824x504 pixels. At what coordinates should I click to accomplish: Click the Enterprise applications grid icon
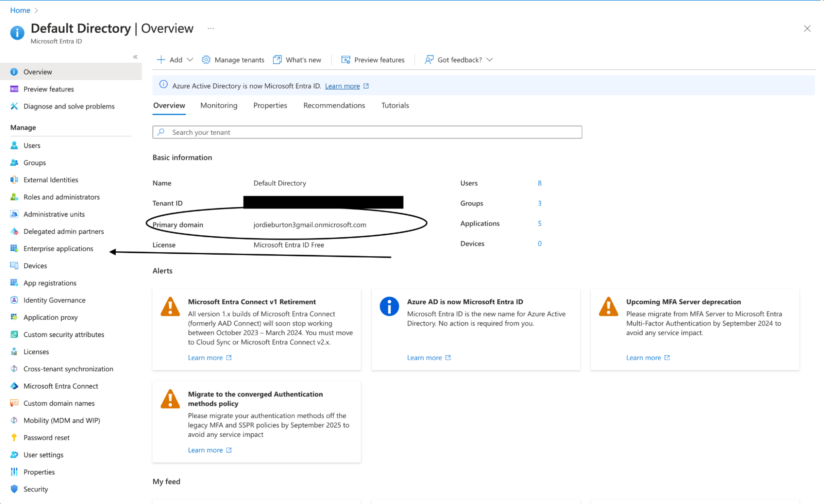(x=14, y=248)
